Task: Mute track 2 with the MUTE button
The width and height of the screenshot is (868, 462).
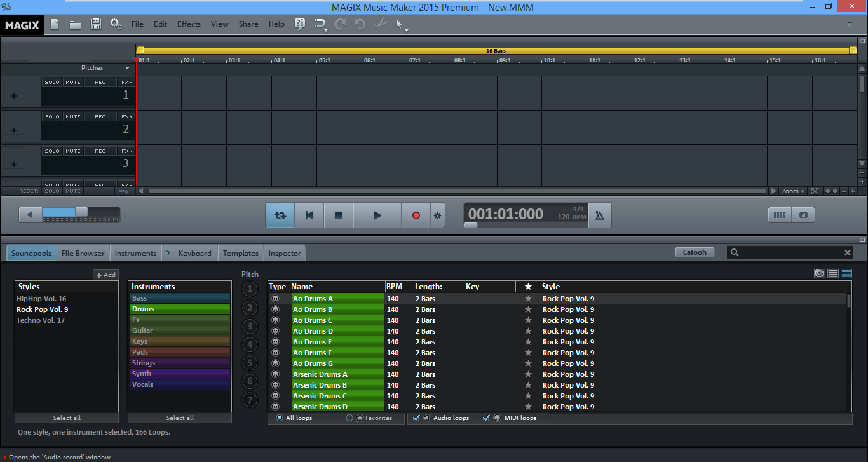Action: click(72, 116)
